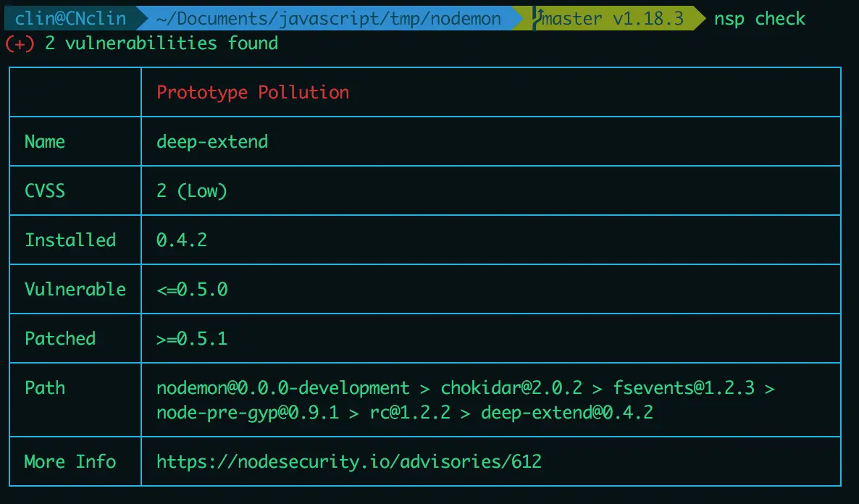Click the 'Name' row label
This screenshot has width=859, height=504.
(45, 142)
